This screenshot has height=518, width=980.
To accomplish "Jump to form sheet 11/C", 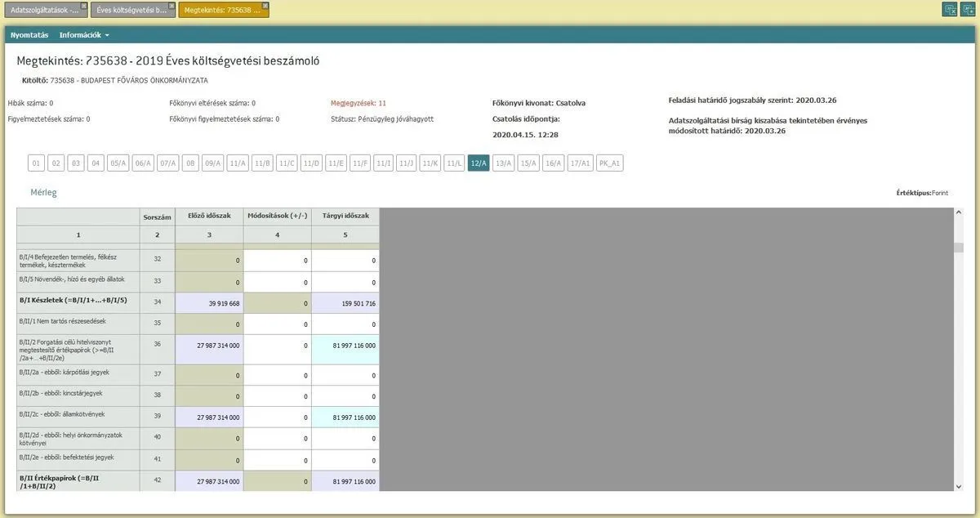I will coord(287,163).
